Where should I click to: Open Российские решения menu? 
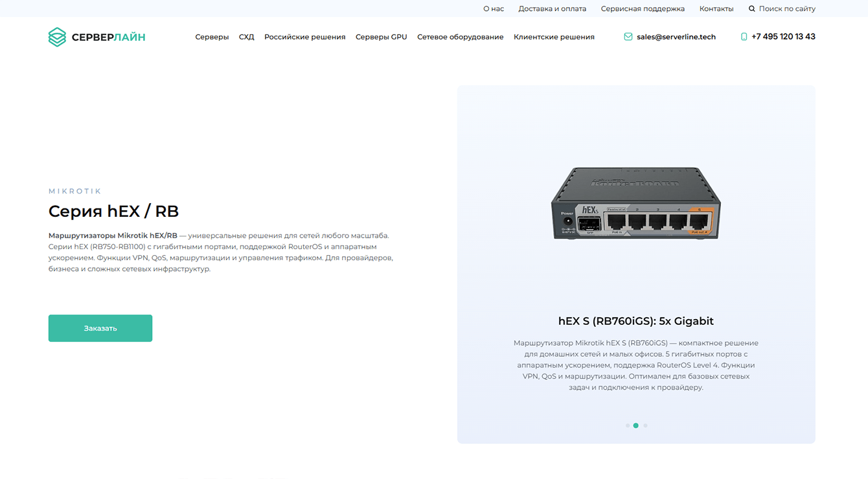tap(305, 37)
